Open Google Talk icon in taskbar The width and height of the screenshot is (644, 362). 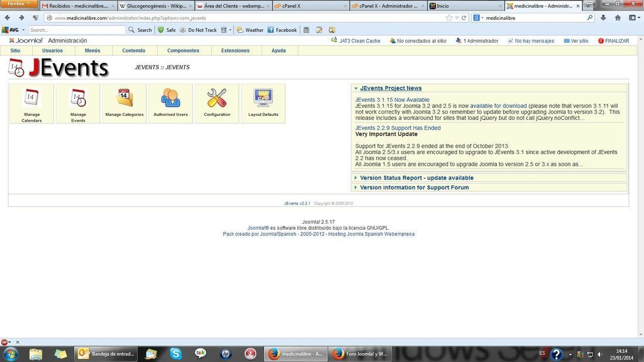200,353
